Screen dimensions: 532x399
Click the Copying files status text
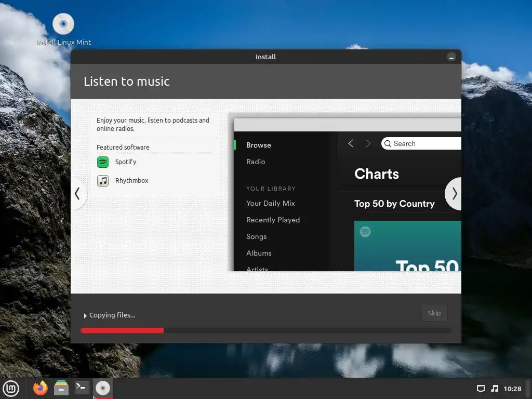coord(112,315)
